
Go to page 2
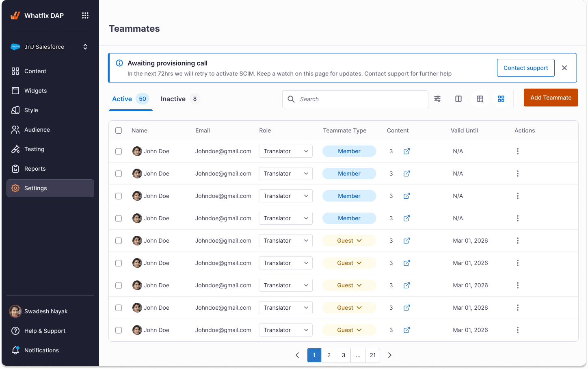329,355
